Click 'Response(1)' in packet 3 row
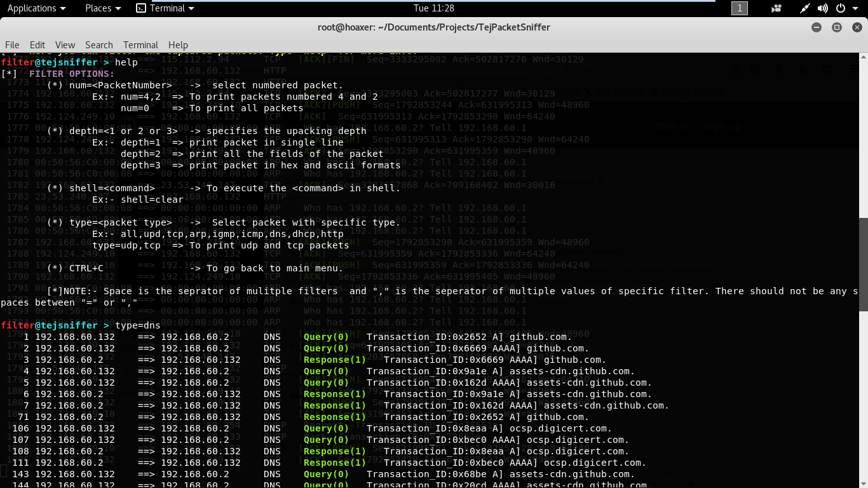Image resolution: width=868 pixels, height=488 pixels. tap(335, 360)
